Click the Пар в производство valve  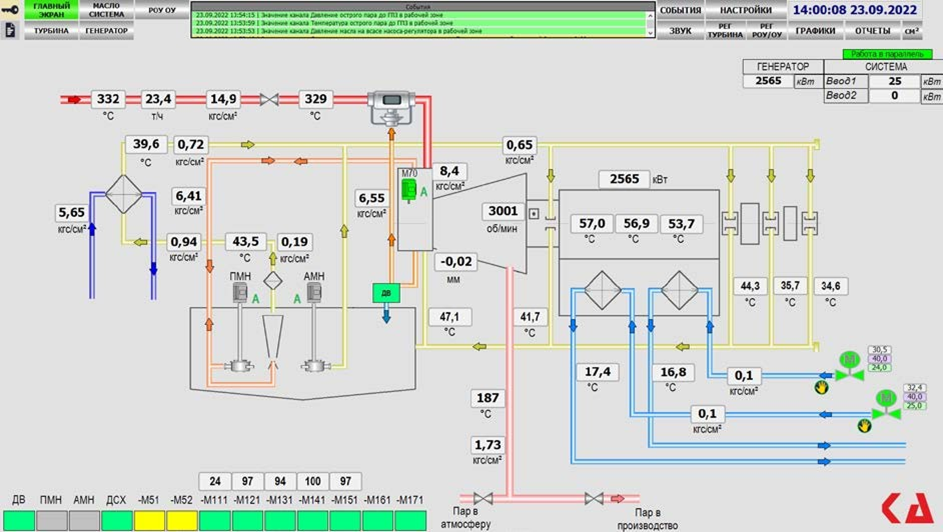coord(594,498)
